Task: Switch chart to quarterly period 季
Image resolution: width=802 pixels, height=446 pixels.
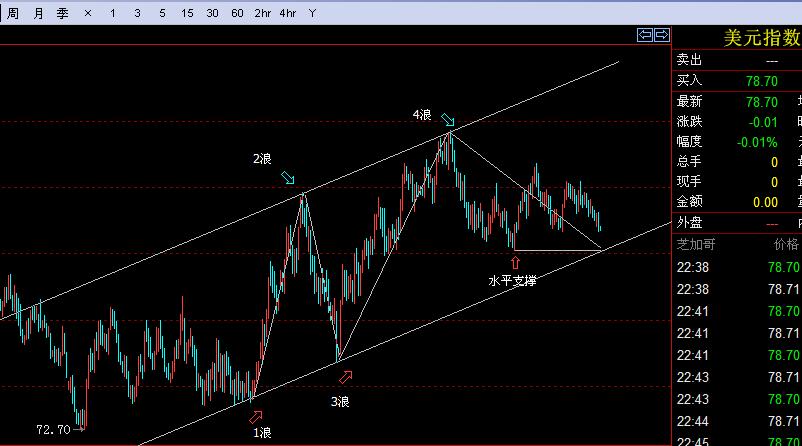Action: (x=62, y=13)
